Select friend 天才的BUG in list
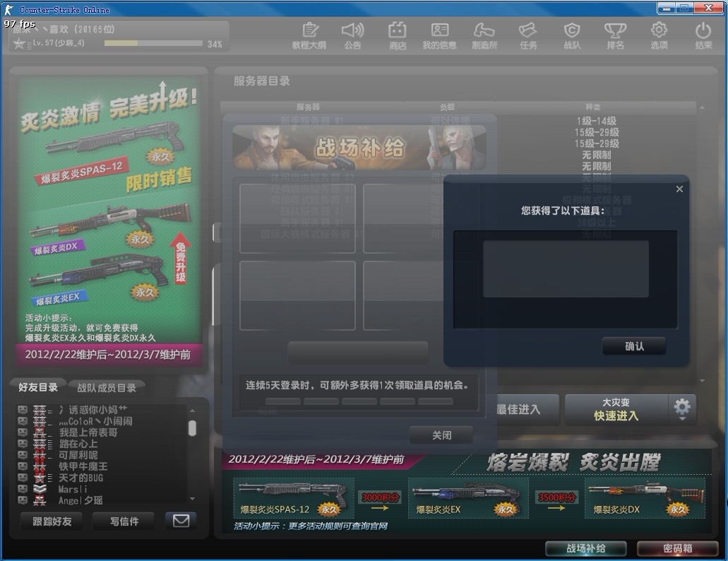The width and height of the screenshot is (728, 561). click(101, 478)
